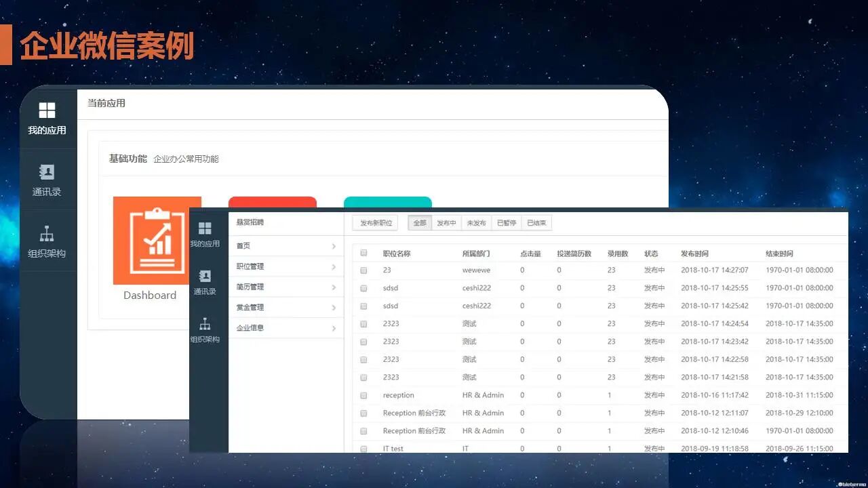
Task: Tick the checkbox on the reception row
Action: [x=363, y=395]
